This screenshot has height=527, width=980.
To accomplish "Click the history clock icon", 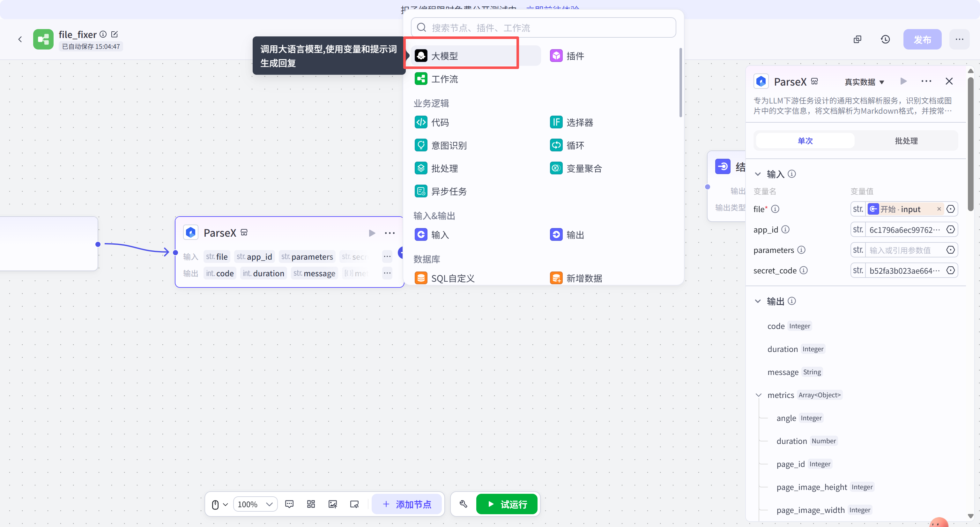I will (885, 39).
